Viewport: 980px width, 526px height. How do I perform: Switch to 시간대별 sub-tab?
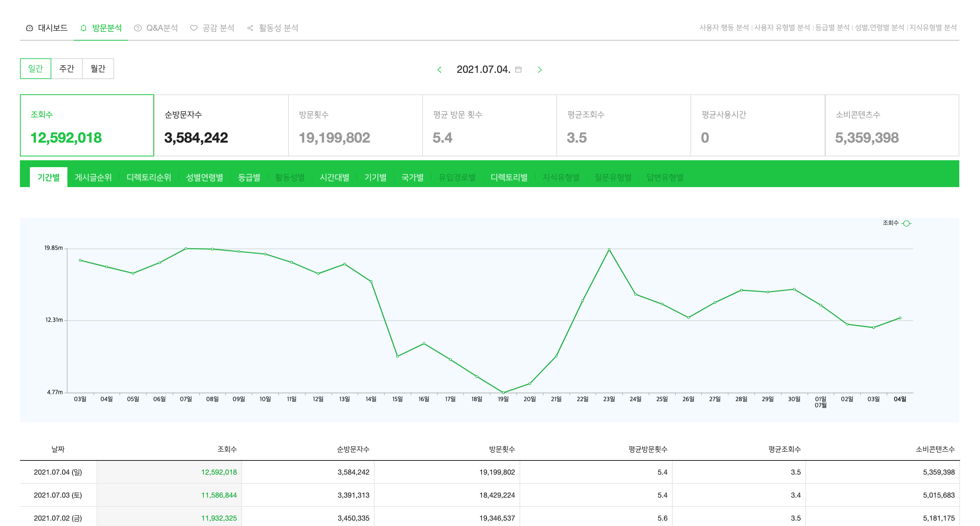coord(334,178)
